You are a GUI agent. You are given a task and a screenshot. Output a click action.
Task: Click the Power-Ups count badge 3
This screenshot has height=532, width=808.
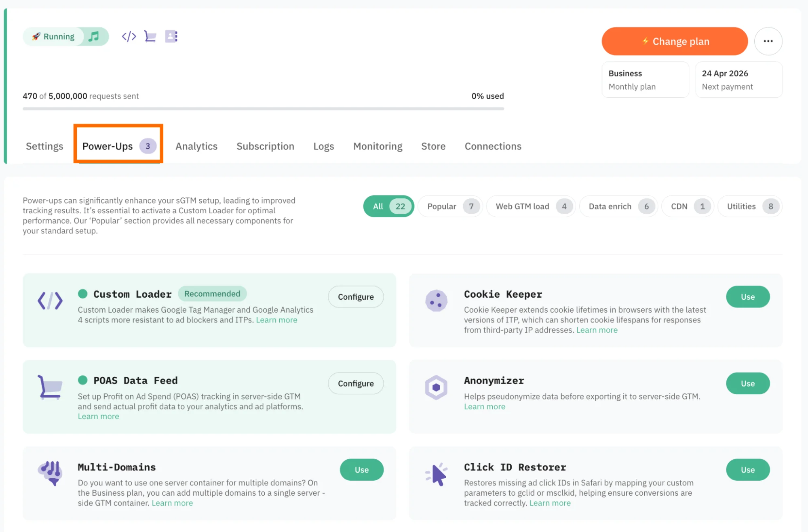(148, 146)
